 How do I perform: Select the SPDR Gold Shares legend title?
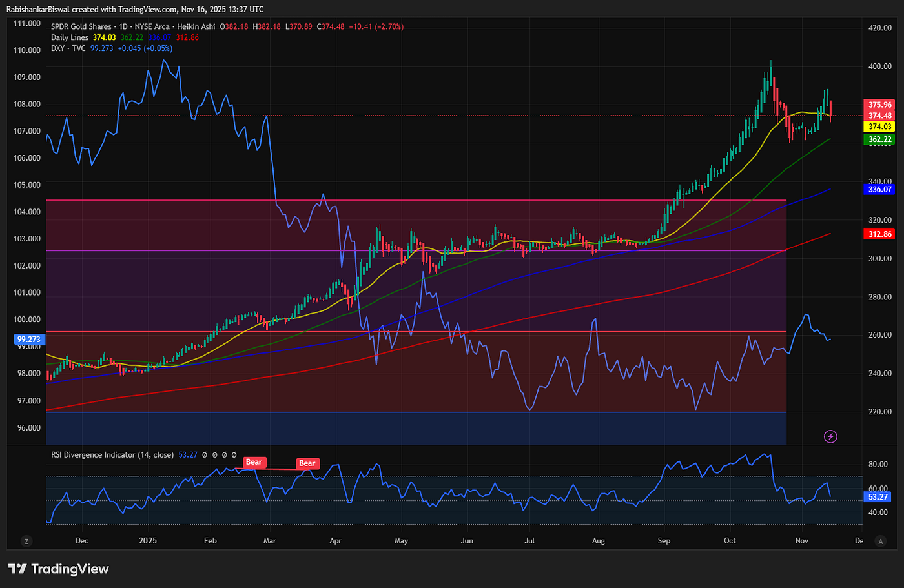click(x=81, y=27)
